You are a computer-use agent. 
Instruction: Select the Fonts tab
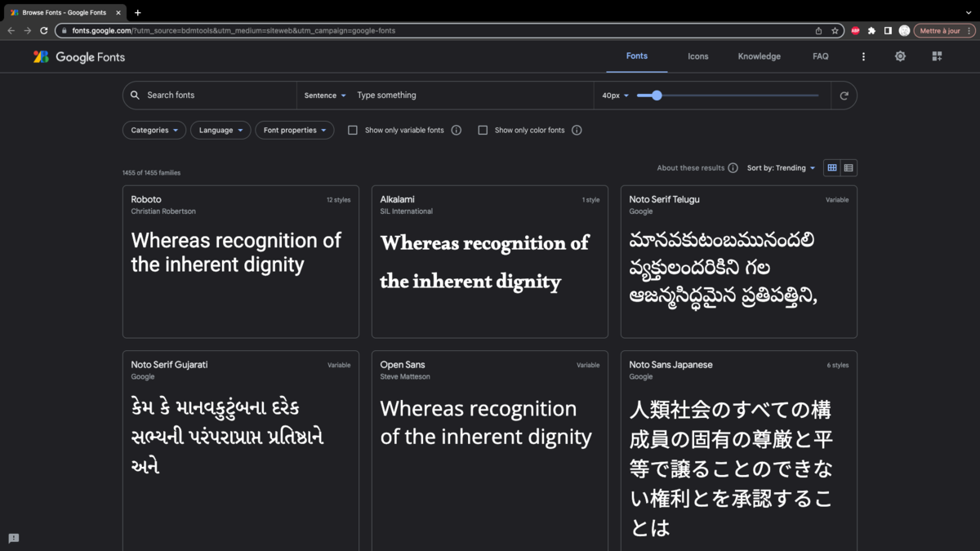click(x=637, y=56)
